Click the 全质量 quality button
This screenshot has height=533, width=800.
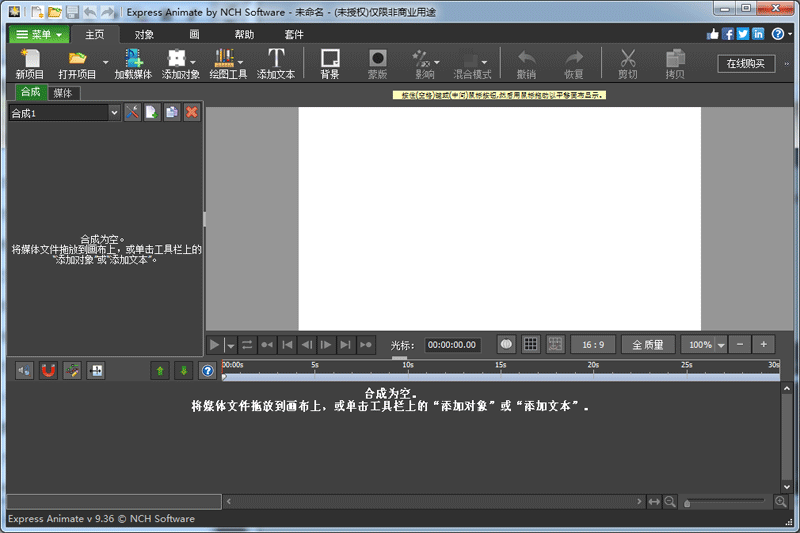click(x=648, y=345)
